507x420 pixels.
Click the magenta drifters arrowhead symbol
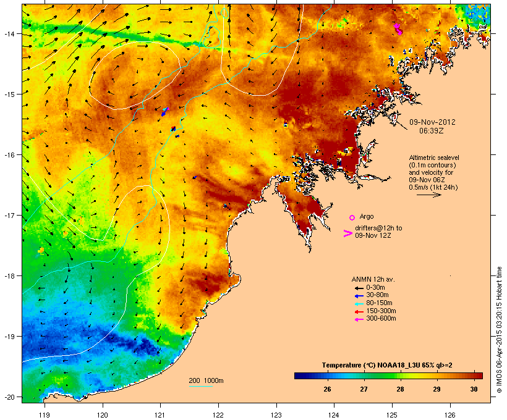point(347,233)
